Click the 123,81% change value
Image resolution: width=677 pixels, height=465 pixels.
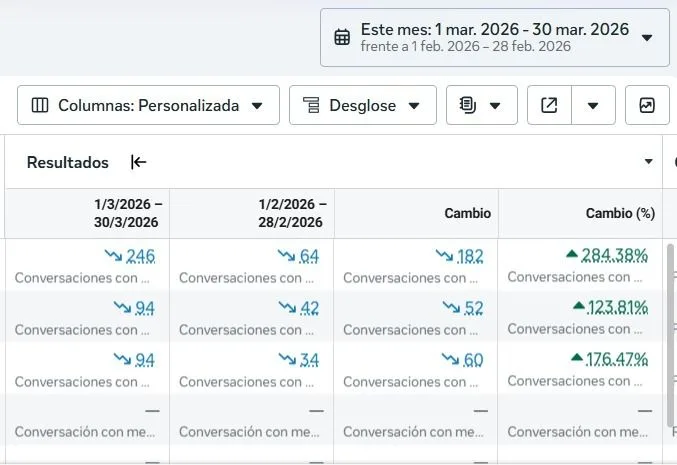point(617,307)
